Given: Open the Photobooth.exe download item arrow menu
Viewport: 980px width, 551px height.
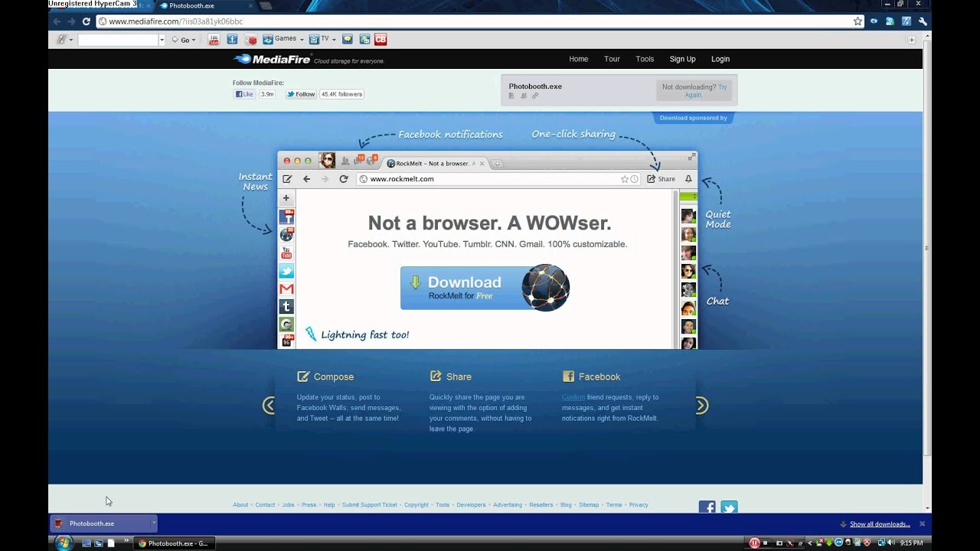Looking at the screenshot, I should pos(153,523).
